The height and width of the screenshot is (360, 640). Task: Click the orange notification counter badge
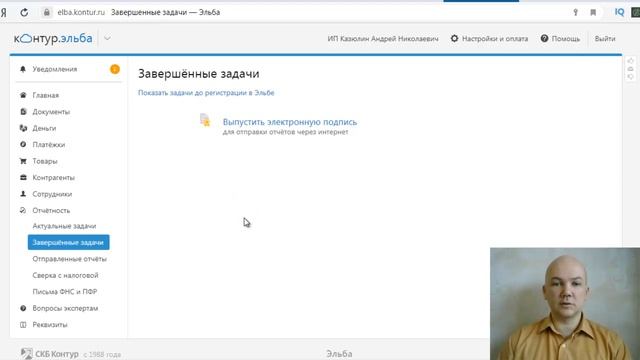point(115,69)
